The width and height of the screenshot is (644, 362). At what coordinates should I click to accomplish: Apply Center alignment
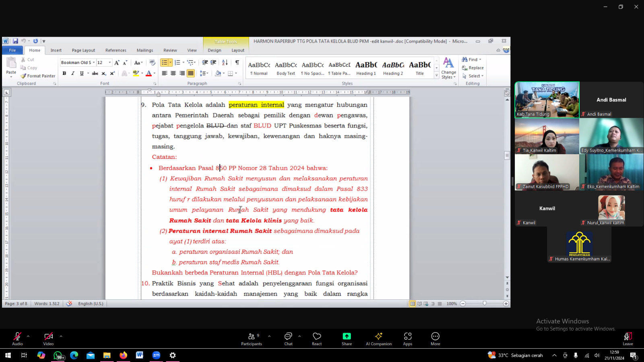(x=173, y=73)
